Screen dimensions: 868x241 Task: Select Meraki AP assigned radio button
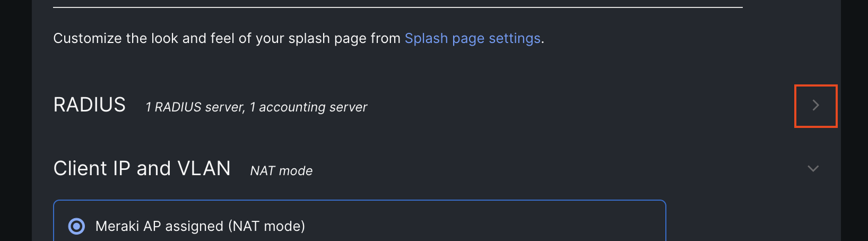(76, 226)
